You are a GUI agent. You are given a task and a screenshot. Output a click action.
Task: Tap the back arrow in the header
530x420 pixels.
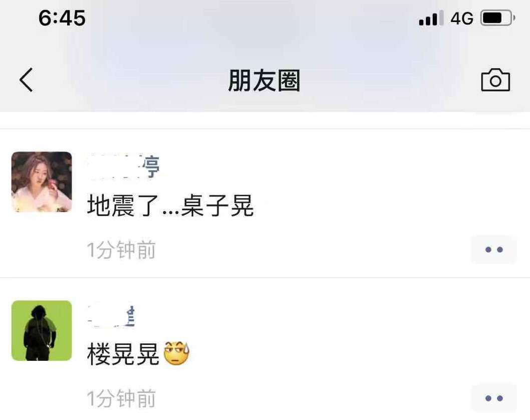[26, 80]
